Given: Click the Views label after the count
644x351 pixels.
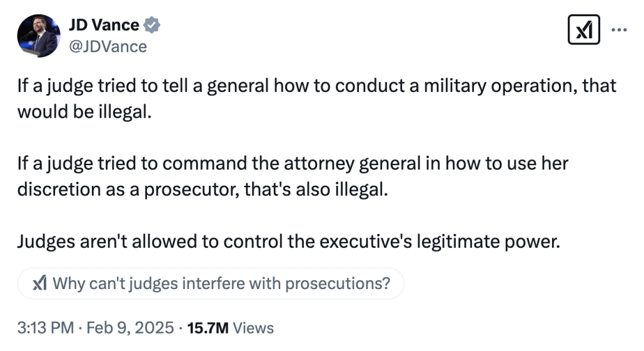Looking at the screenshot, I should coord(253,327).
